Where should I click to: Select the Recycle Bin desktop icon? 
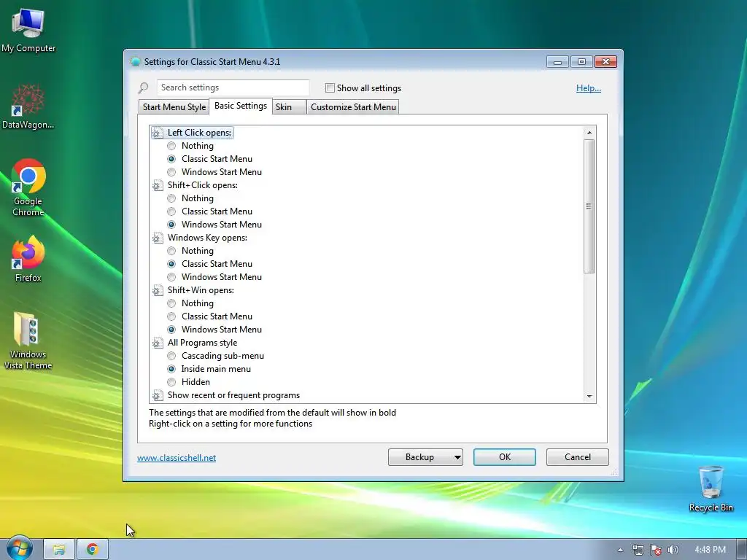coord(711,489)
